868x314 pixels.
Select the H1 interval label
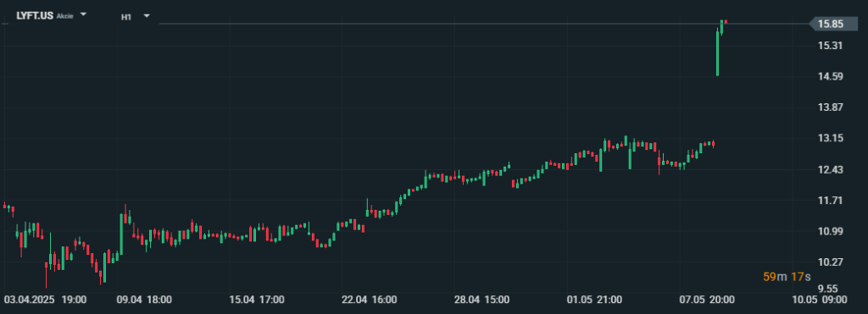coord(125,17)
